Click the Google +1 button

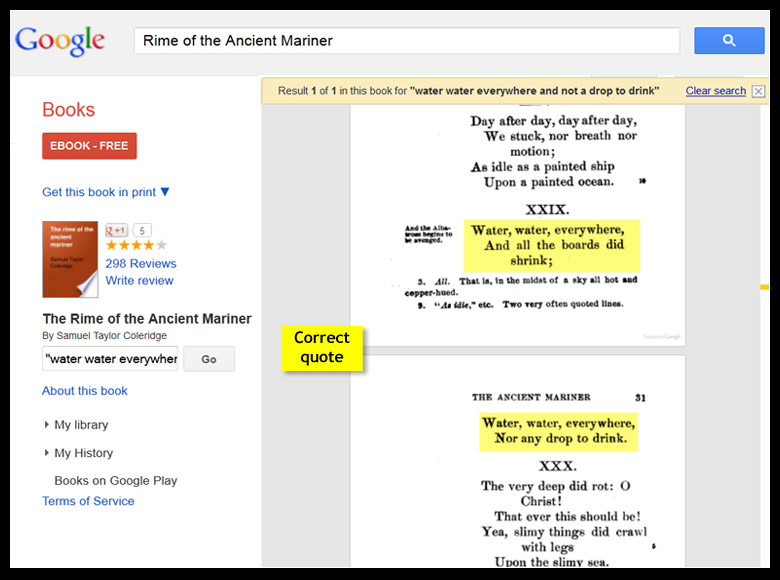click(x=117, y=230)
